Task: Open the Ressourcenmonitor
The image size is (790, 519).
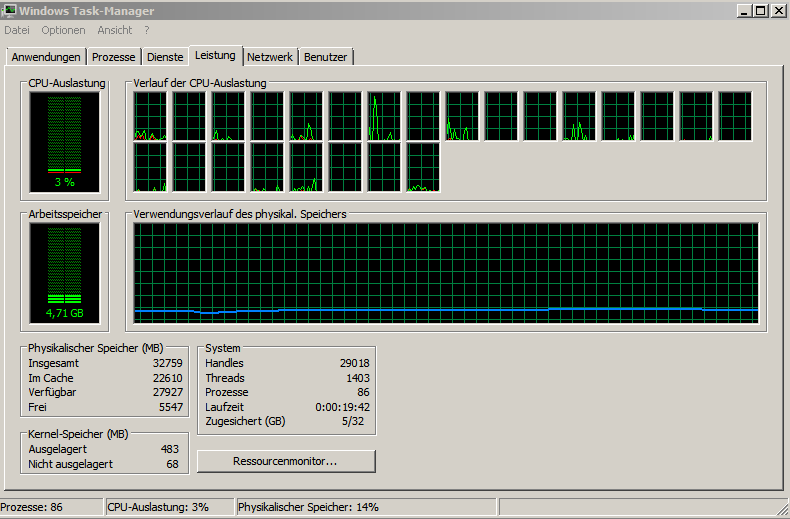Action: click(x=286, y=461)
